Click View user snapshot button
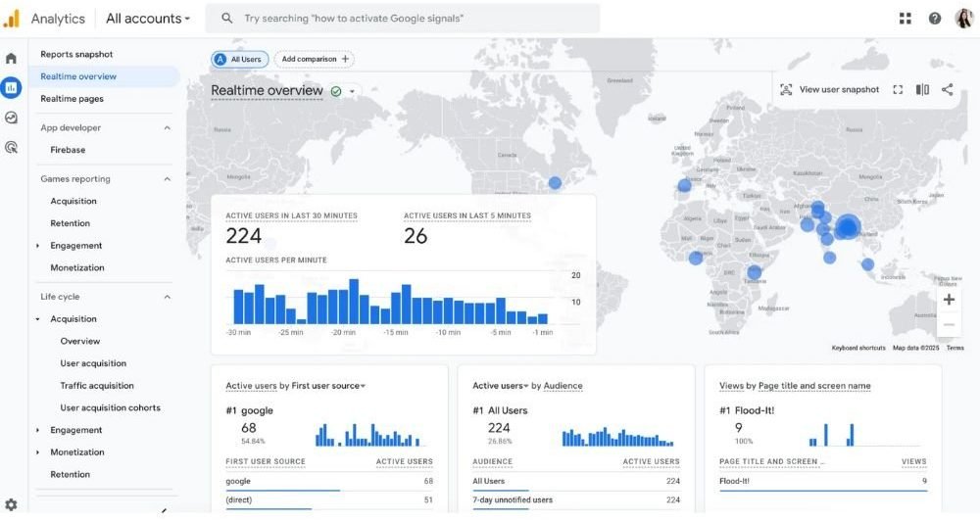The width and height of the screenshot is (980, 521). tap(829, 89)
